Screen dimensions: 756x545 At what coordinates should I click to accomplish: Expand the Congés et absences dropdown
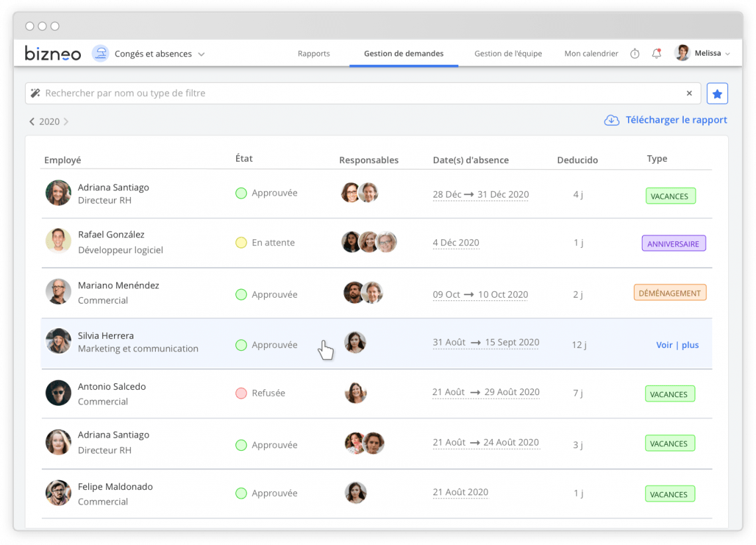pos(202,54)
